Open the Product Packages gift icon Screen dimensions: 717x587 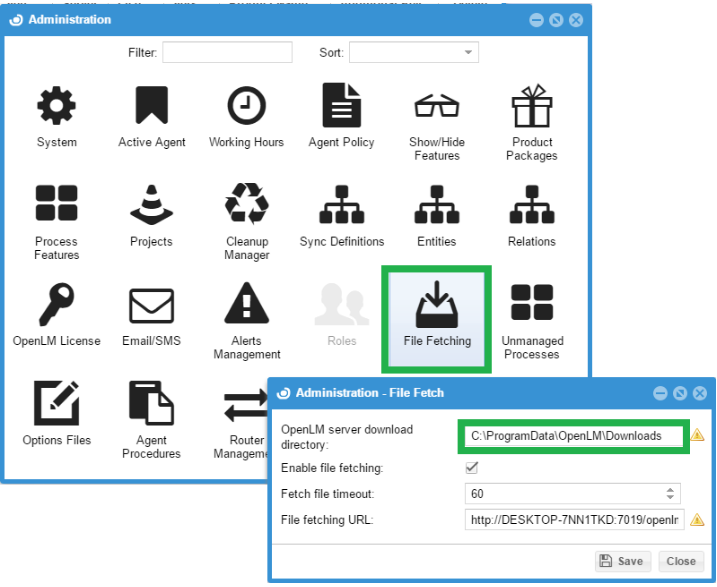point(532,107)
